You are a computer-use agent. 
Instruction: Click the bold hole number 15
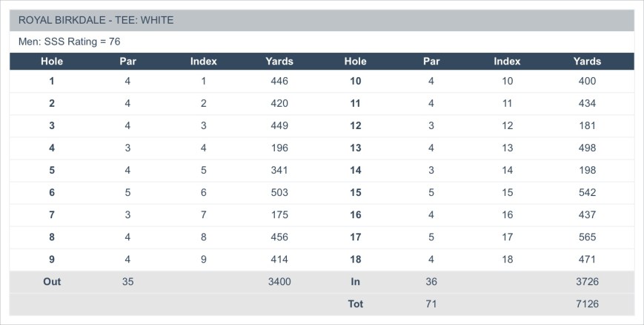356,192
